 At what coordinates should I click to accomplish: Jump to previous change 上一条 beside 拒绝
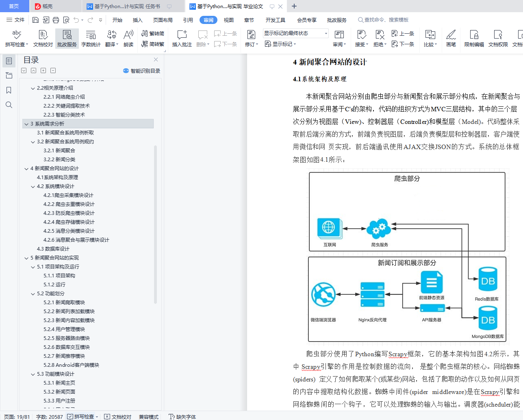pyautogui.click(x=403, y=34)
